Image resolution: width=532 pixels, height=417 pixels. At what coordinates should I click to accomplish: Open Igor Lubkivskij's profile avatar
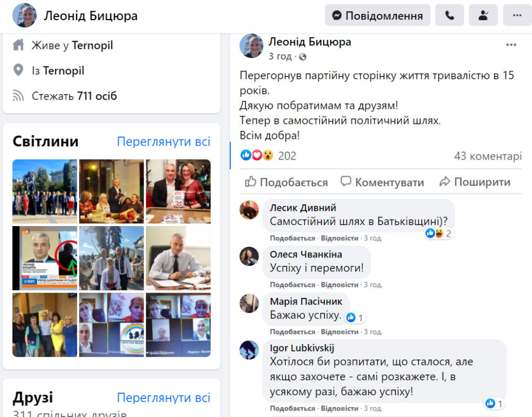pos(249,350)
